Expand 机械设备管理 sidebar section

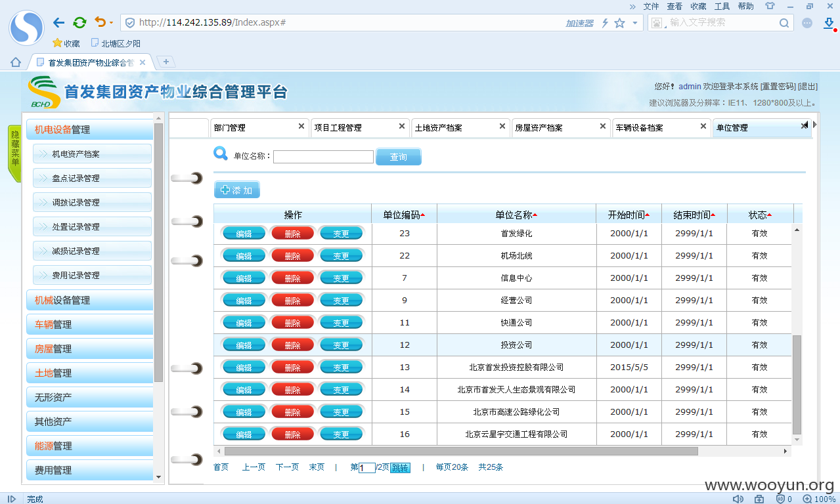(89, 300)
